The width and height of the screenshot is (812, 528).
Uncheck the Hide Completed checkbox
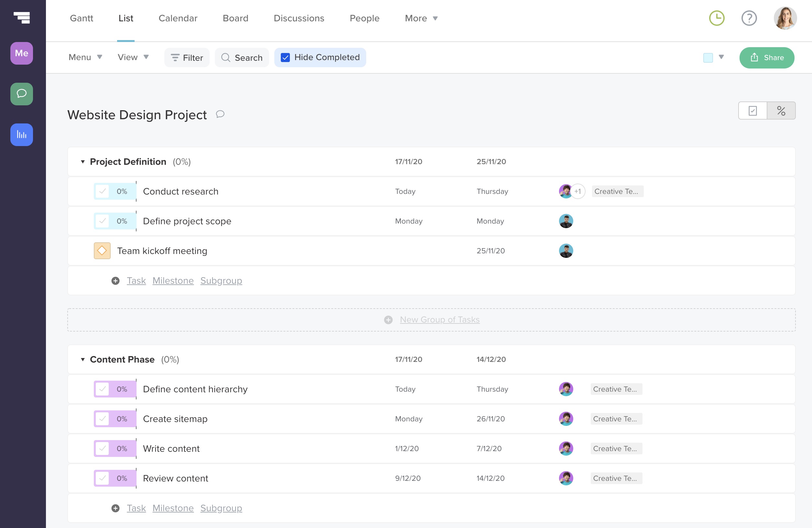285,58
